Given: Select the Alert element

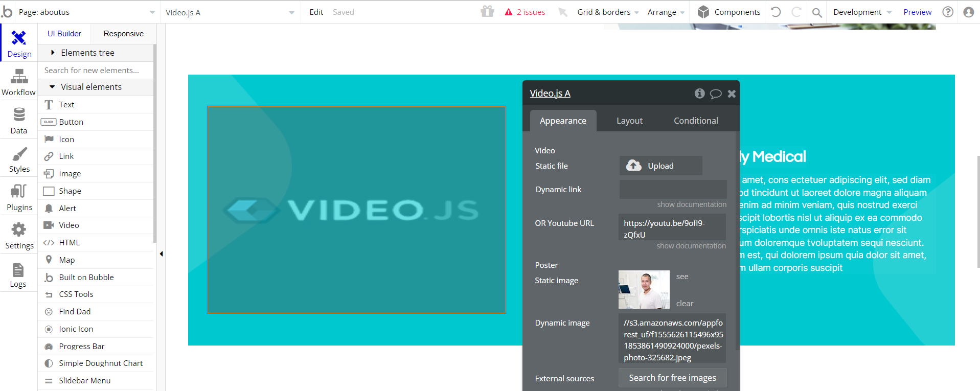Looking at the screenshot, I should pyautogui.click(x=96, y=209).
